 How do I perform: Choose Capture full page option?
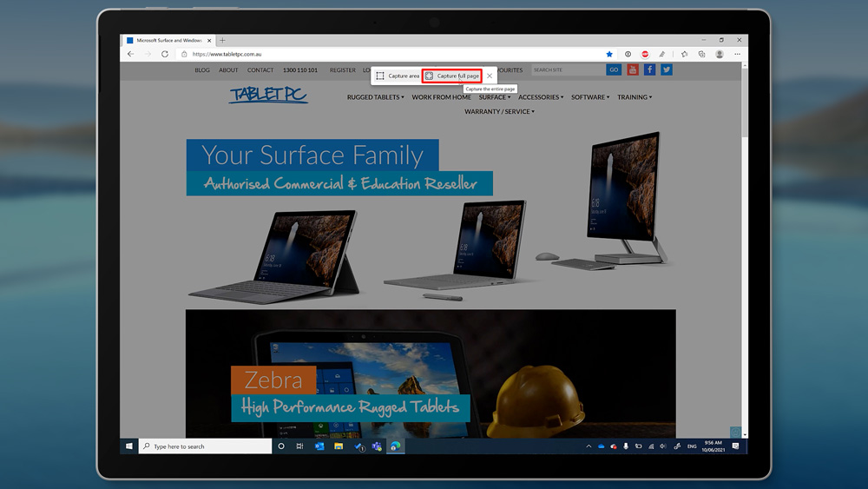point(451,76)
